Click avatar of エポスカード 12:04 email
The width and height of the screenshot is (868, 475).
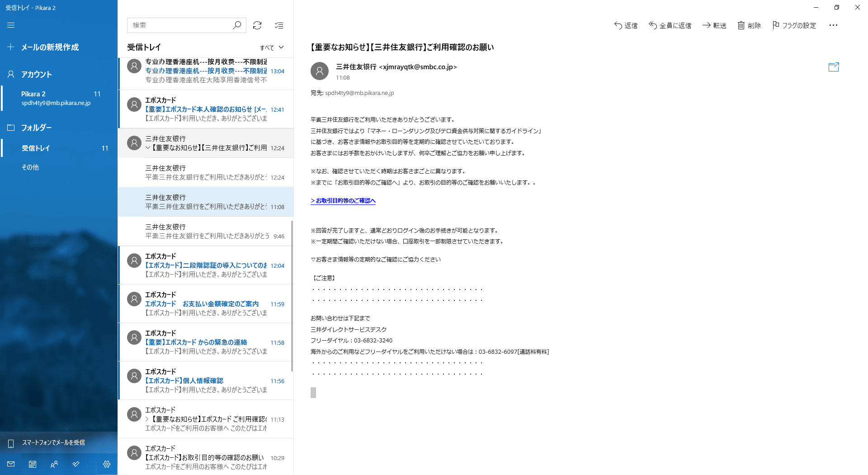(134, 261)
